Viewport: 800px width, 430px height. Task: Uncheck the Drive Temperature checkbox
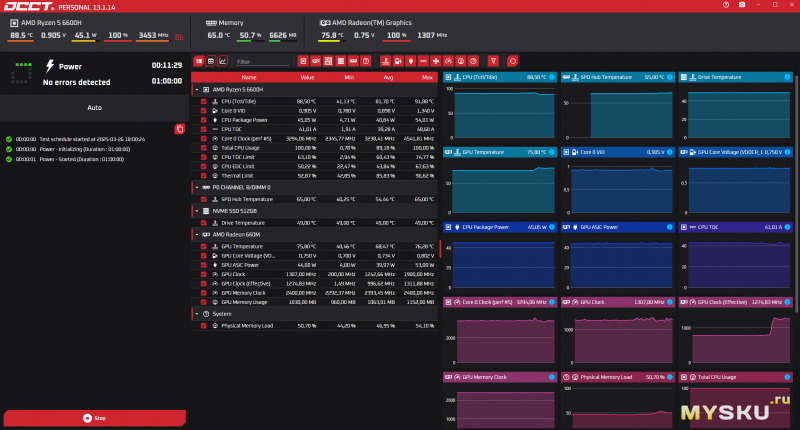[204, 223]
